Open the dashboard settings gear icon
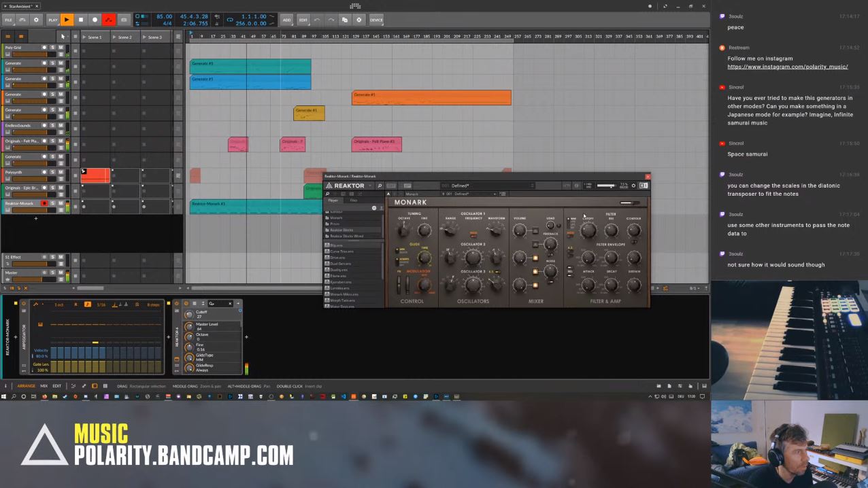This screenshot has height=488, width=868. 36,20
